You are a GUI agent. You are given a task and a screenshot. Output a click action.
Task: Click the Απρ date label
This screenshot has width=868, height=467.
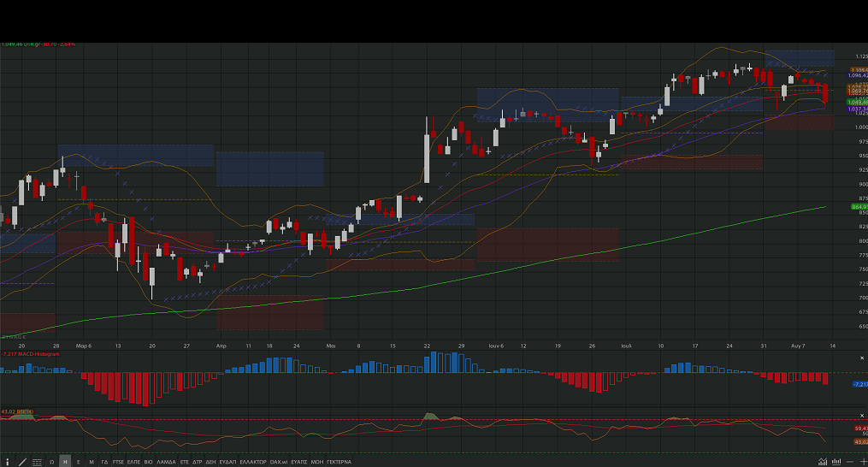pos(221,346)
